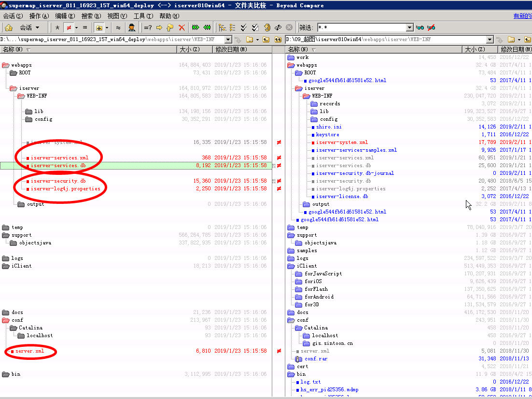
Task: Click the compare contents =? icon
Action: coord(148,28)
